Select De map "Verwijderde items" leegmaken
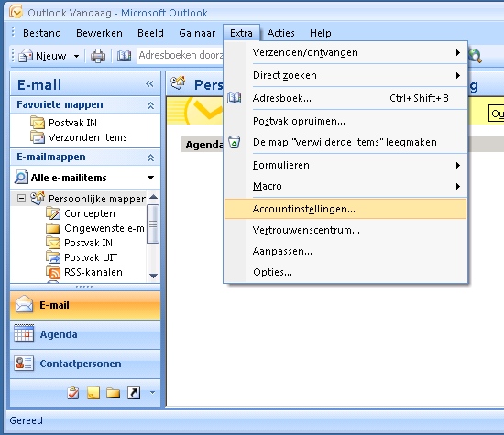 click(345, 142)
